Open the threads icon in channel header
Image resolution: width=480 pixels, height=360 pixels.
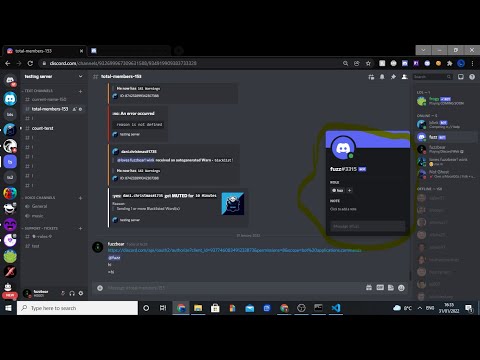[x=371, y=77]
